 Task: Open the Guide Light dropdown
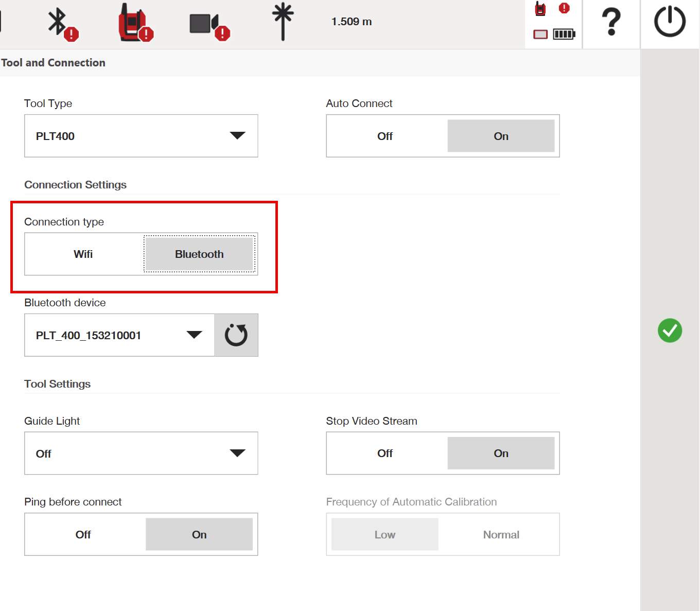click(141, 453)
